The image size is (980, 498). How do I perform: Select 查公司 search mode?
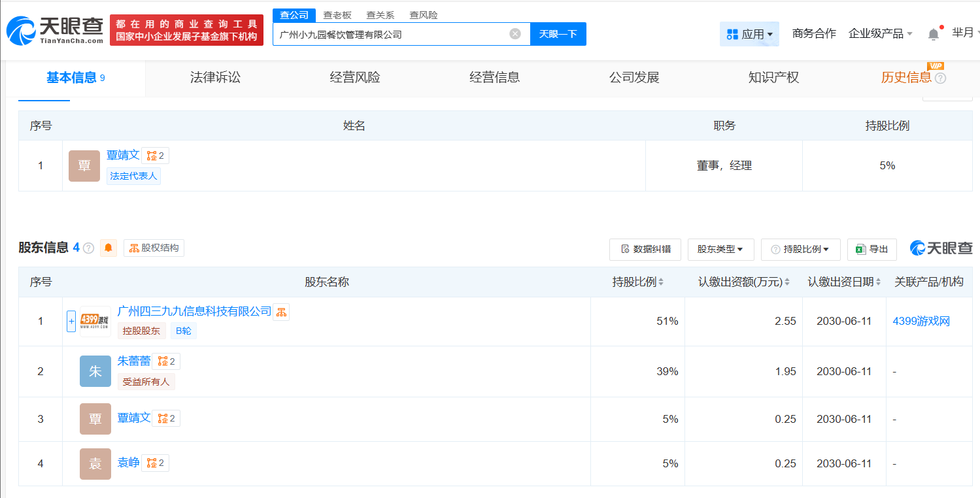tap(294, 15)
